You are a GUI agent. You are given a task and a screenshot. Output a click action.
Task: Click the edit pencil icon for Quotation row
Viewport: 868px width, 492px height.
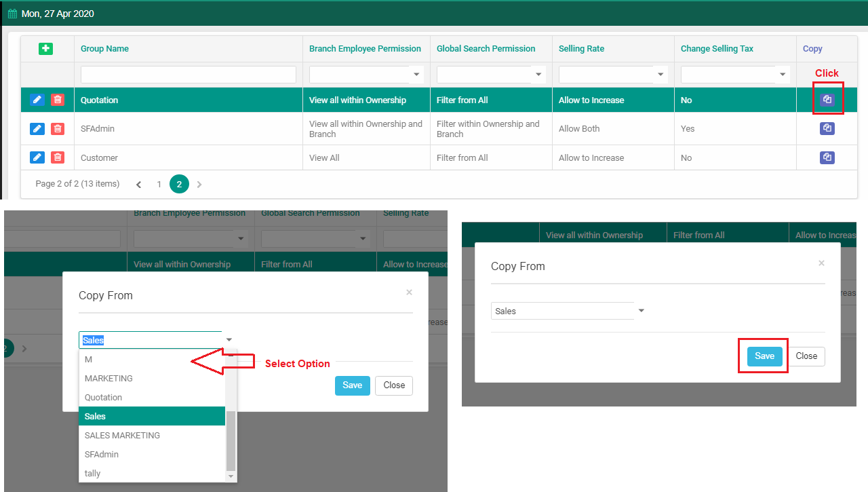click(x=37, y=100)
